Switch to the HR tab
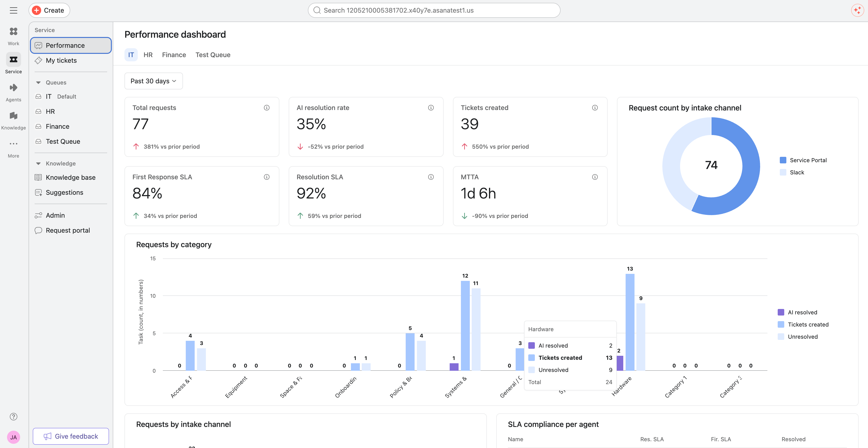Screen dimensions: 868x448 point(148,55)
